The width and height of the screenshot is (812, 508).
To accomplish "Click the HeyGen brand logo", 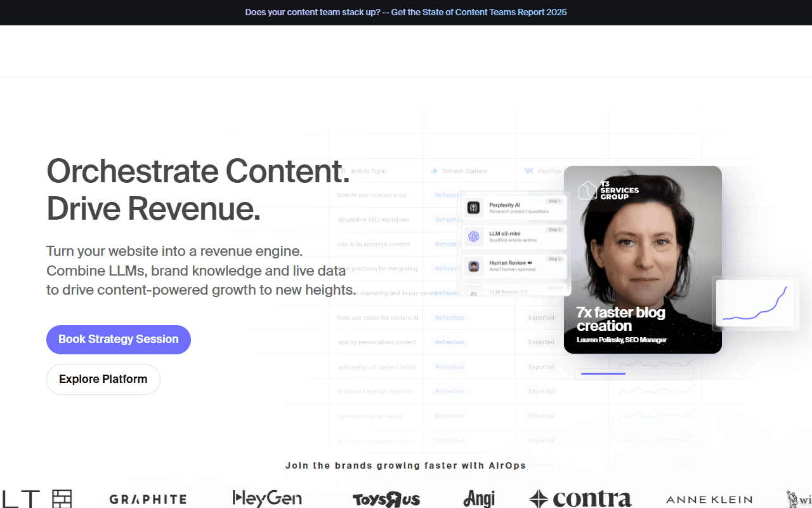I will [267, 498].
